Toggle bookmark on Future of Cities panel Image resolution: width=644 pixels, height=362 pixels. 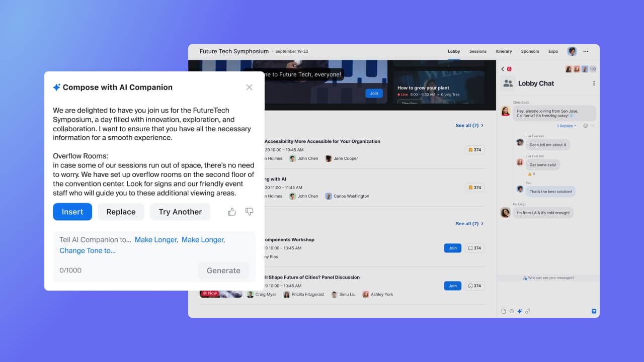(474, 286)
